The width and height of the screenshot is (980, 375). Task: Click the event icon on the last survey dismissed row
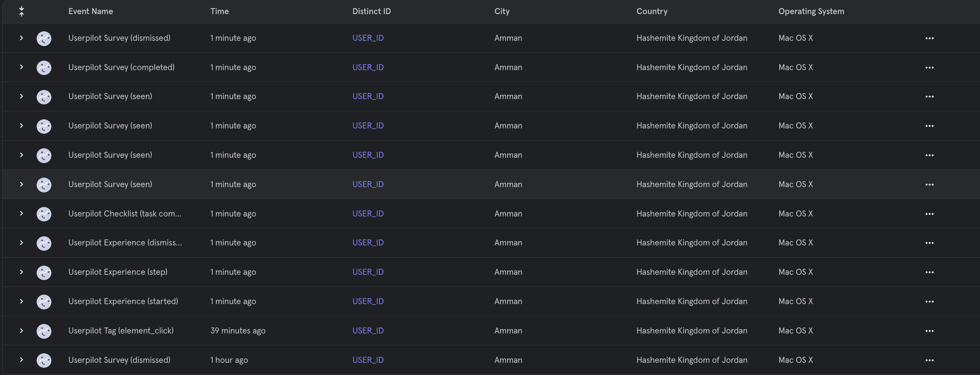click(x=44, y=360)
